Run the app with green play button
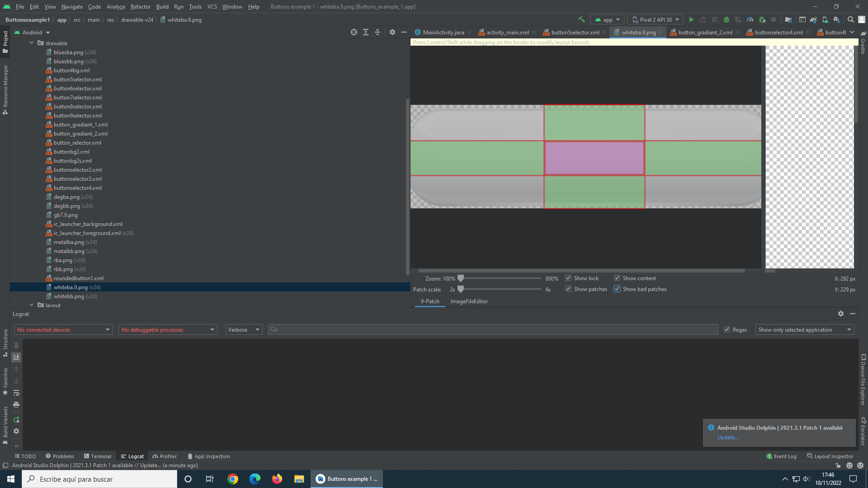 (x=691, y=19)
